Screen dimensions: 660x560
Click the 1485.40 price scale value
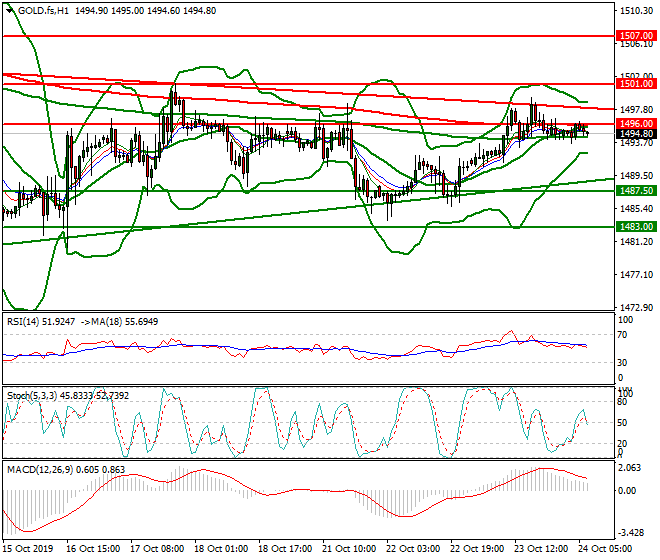[636, 209]
